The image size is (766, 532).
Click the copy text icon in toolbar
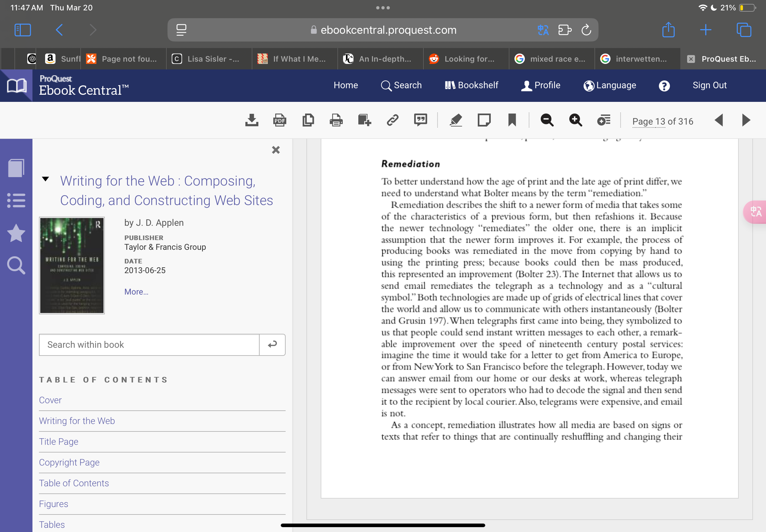(x=308, y=120)
